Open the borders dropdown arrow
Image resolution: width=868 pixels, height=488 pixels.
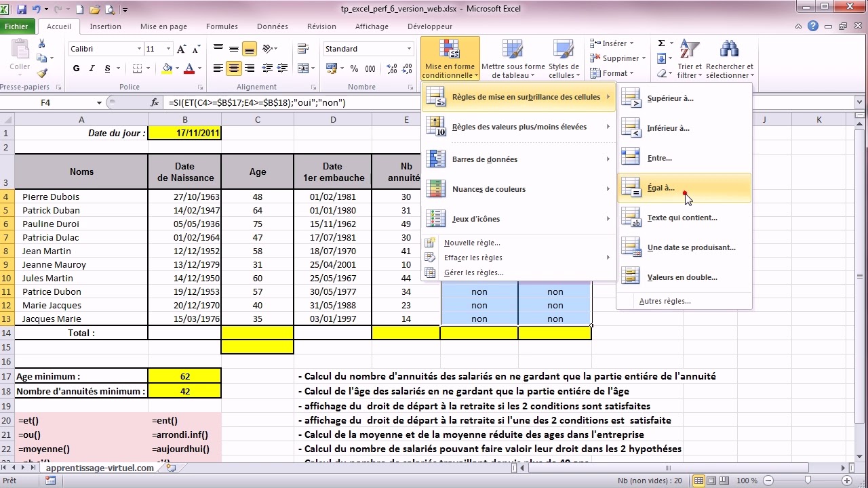click(148, 68)
